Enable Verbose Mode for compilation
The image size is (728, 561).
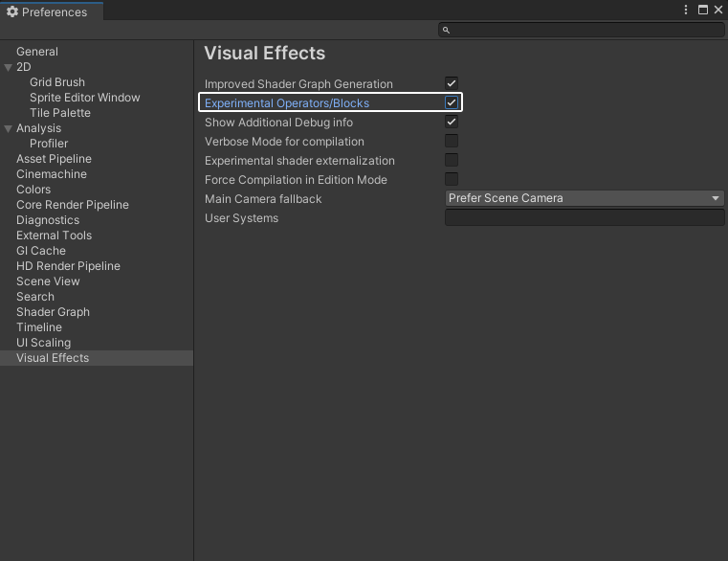[x=452, y=142]
